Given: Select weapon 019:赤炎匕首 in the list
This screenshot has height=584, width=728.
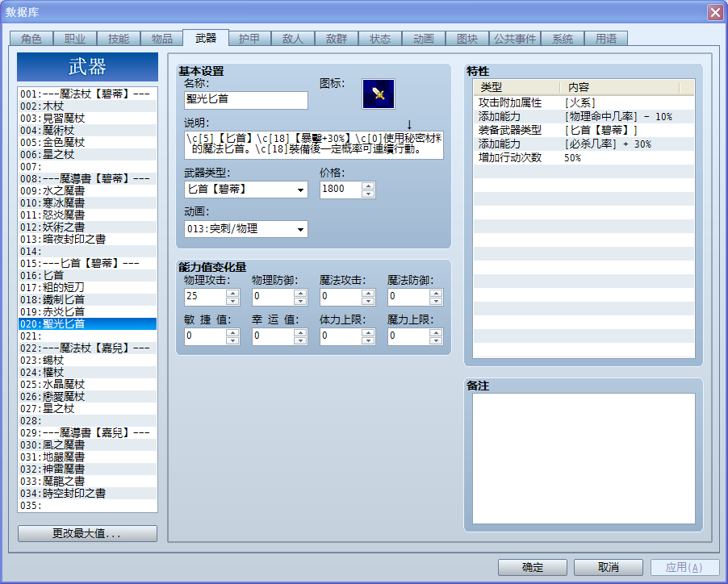Looking at the screenshot, I should coord(87,311).
